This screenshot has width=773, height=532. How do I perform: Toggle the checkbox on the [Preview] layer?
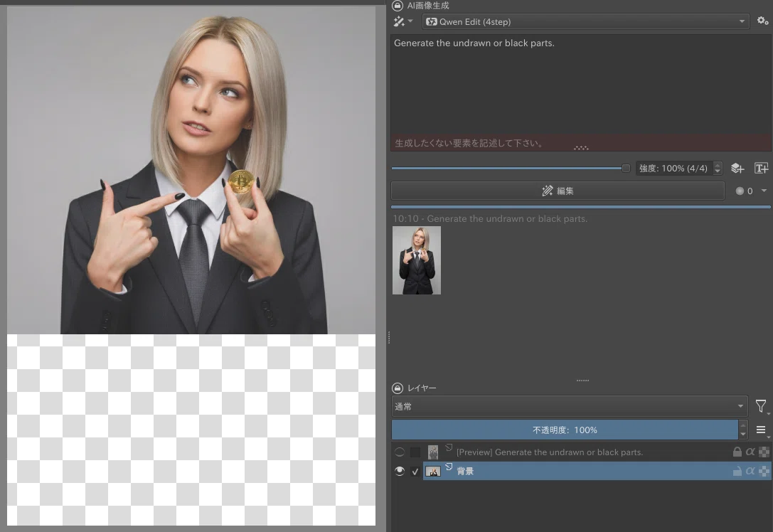pos(415,452)
